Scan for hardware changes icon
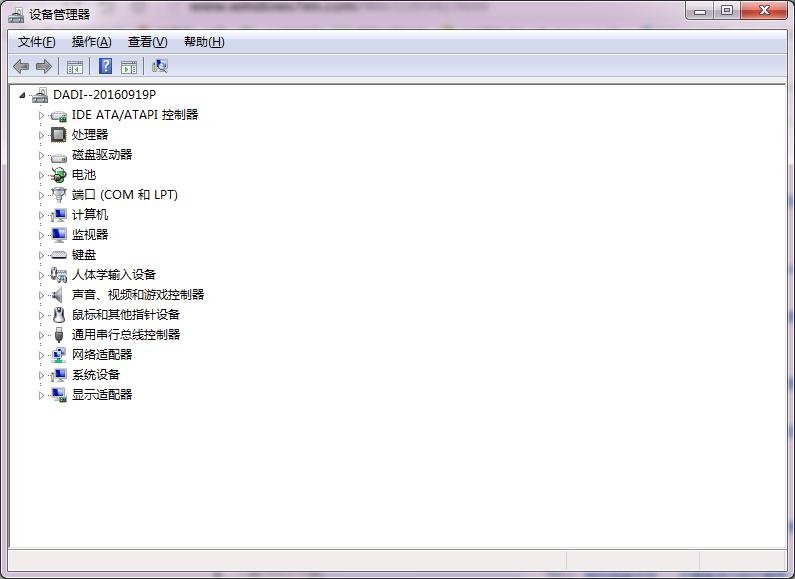This screenshot has height=579, width=795. tap(160, 66)
